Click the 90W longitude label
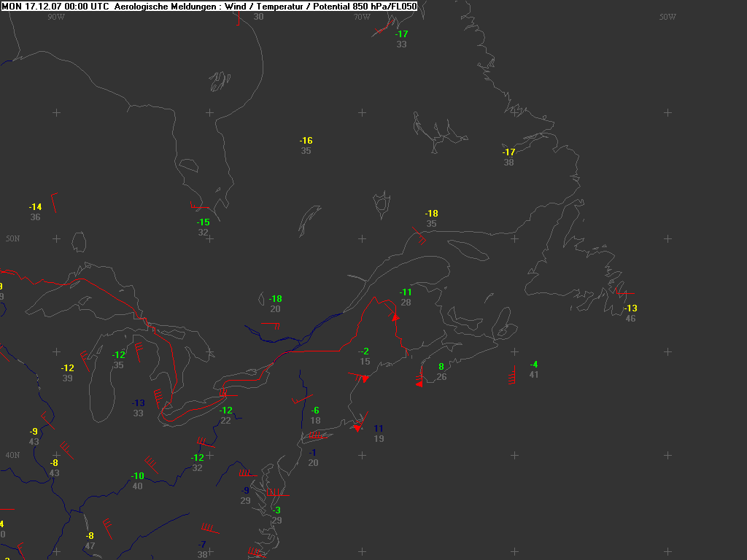The height and width of the screenshot is (560, 747). pos(56,17)
